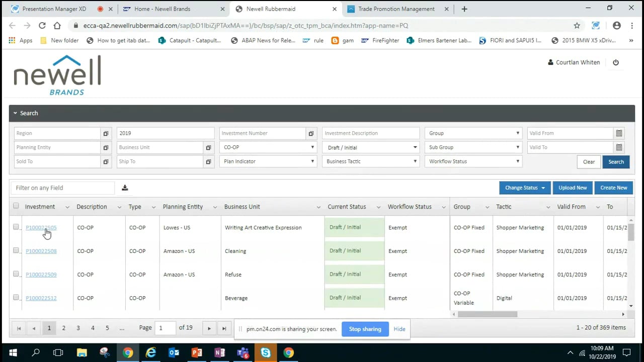Open the Region value help icon
The image size is (644, 362).
pos(106,133)
